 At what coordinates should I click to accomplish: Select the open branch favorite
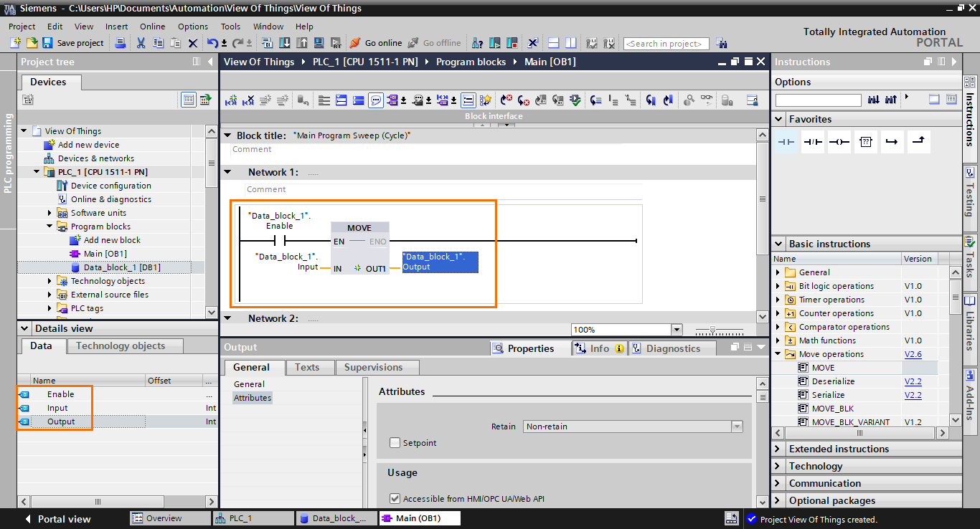click(x=892, y=142)
